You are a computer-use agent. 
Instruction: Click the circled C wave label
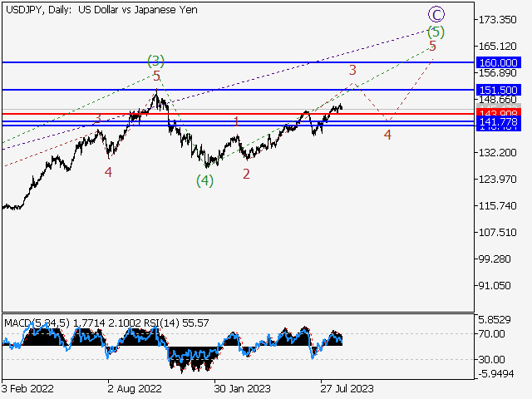[436, 15]
